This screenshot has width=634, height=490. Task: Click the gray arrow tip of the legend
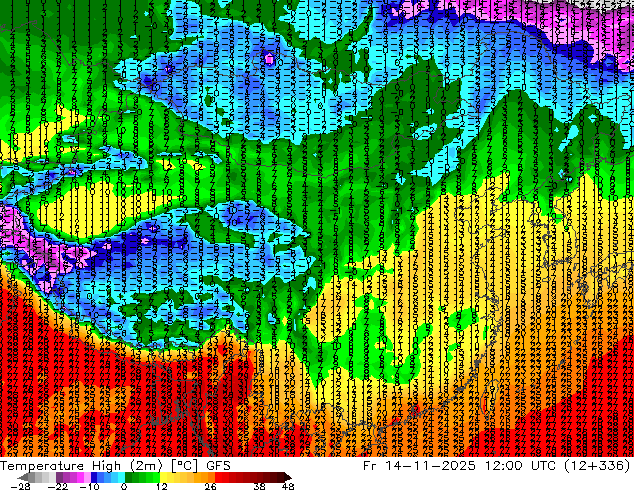tap(22, 477)
